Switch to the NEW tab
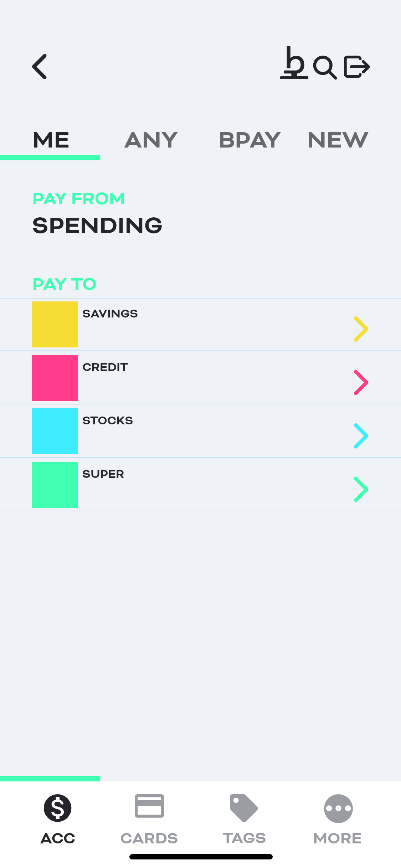401x868 pixels. 338,140
